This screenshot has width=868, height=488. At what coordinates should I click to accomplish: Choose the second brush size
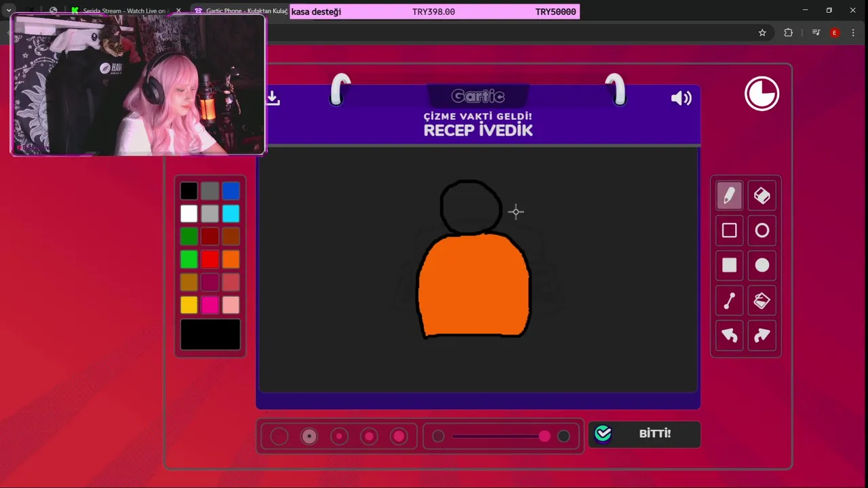point(309,436)
